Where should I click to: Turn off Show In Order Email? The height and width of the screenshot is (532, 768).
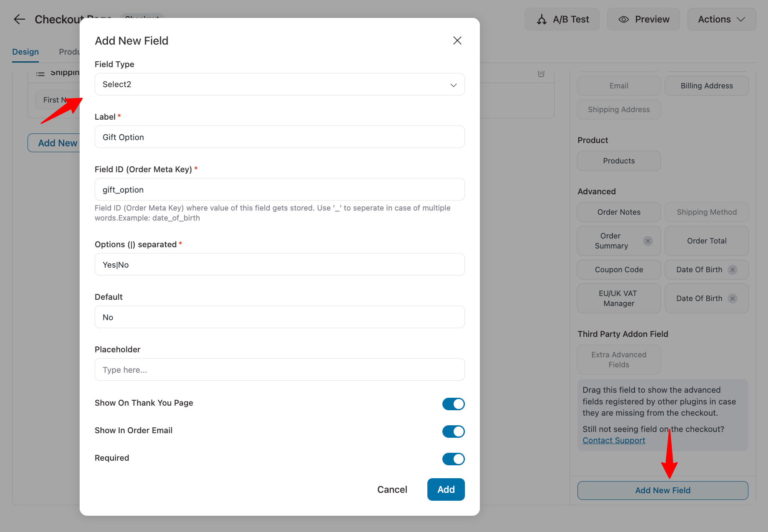[453, 432]
